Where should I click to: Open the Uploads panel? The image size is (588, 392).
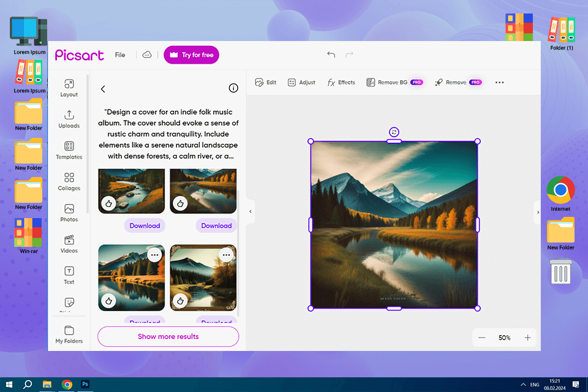pyautogui.click(x=69, y=119)
